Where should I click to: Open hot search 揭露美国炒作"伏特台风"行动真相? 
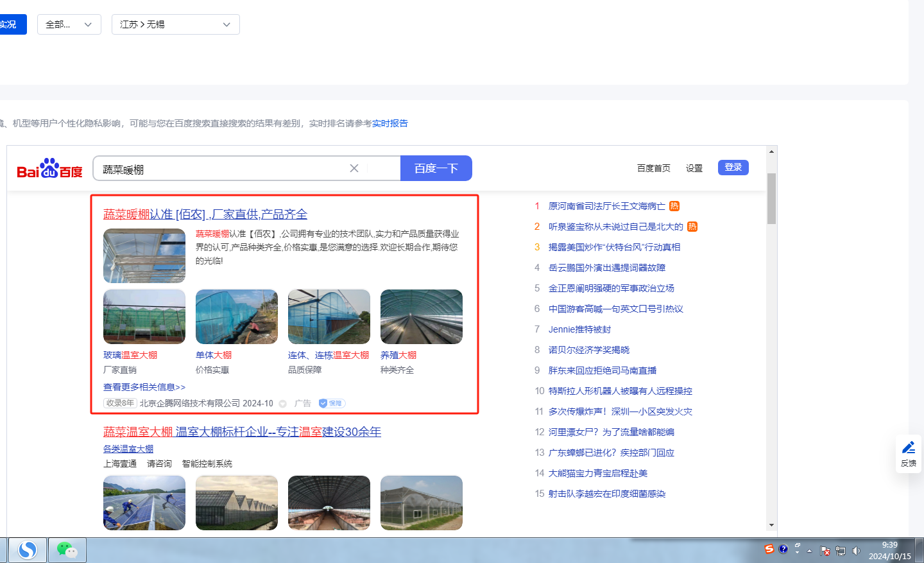pyautogui.click(x=615, y=247)
